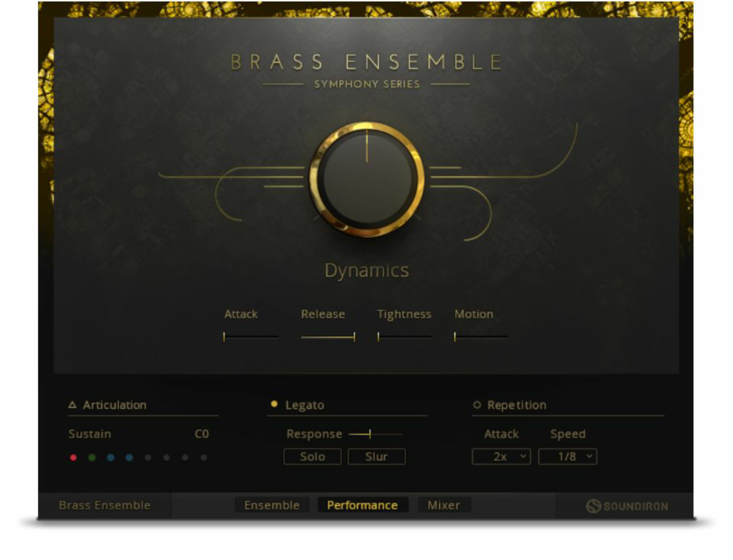Viewport: 733px width, 560px height.
Task: Click the Articulation triangle icon
Action: (x=73, y=405)
